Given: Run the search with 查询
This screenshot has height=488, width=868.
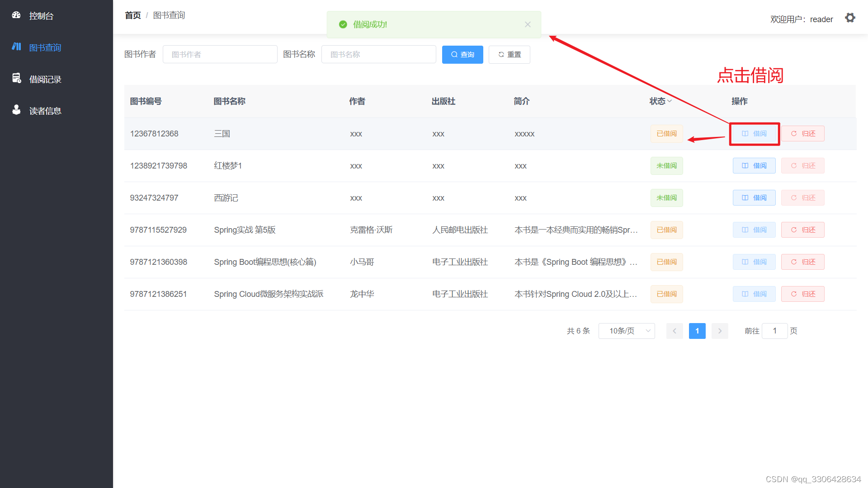Looking at the screenshot, I should coord(462,55).
